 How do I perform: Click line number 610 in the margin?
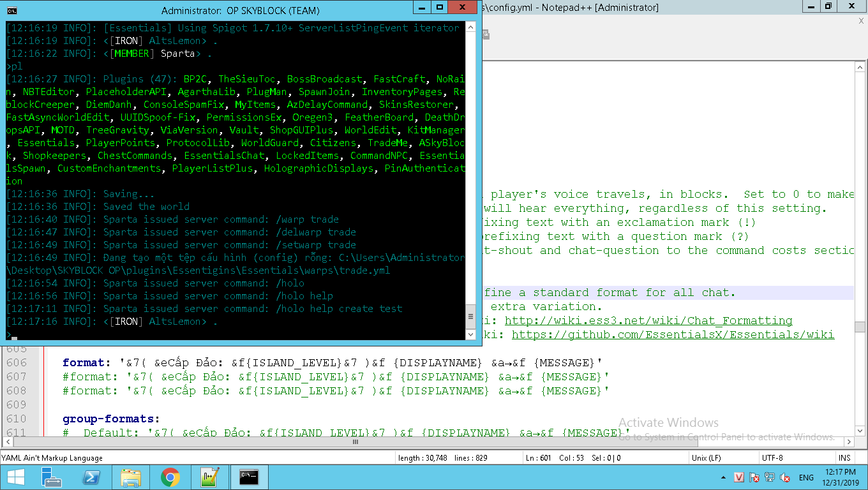click(x=16, y=419)
